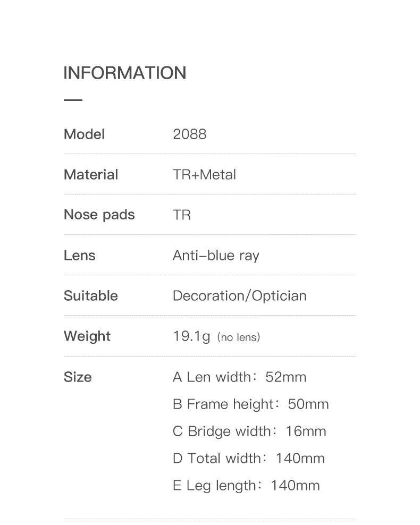420x525 pixels.
Task: Select the TR+Metal material value
Action: tap(204, 174)
